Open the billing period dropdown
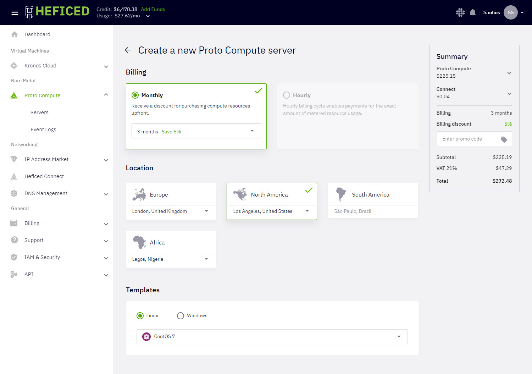The image size is (532, 374). (x=196, y=131)
